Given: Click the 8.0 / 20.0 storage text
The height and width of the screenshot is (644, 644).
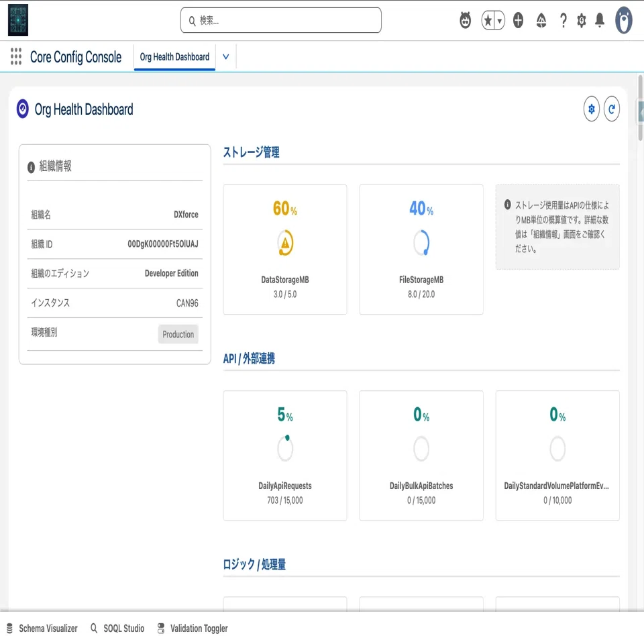Looking at the screenshot, I should coord(421,294).
